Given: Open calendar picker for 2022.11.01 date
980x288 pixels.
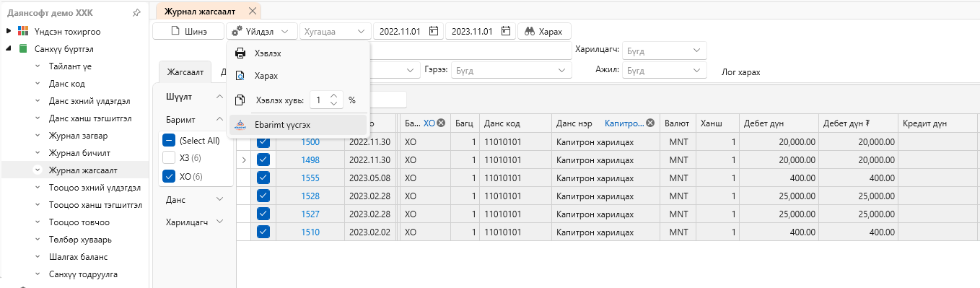Looking at the screenshot, I should tap(434, 31).
